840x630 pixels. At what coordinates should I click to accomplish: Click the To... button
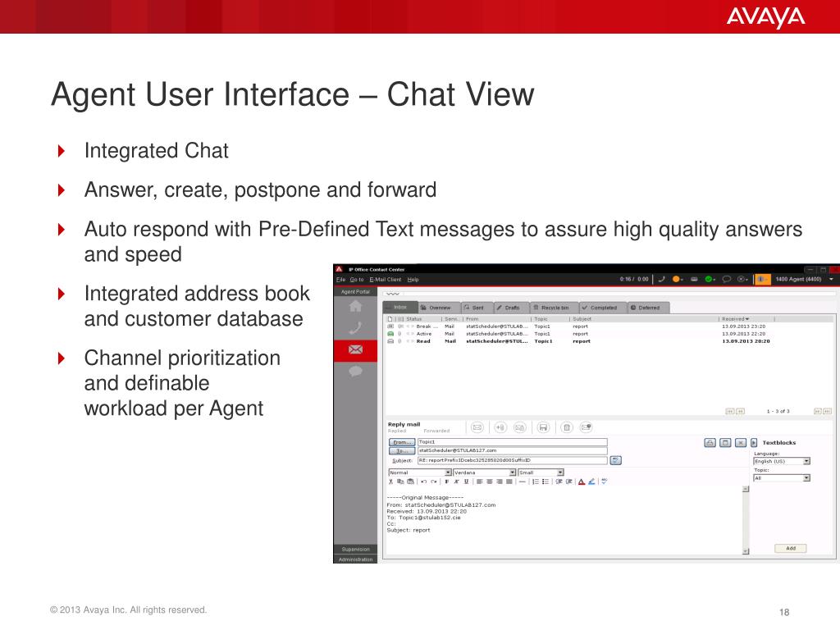point(402,451)
